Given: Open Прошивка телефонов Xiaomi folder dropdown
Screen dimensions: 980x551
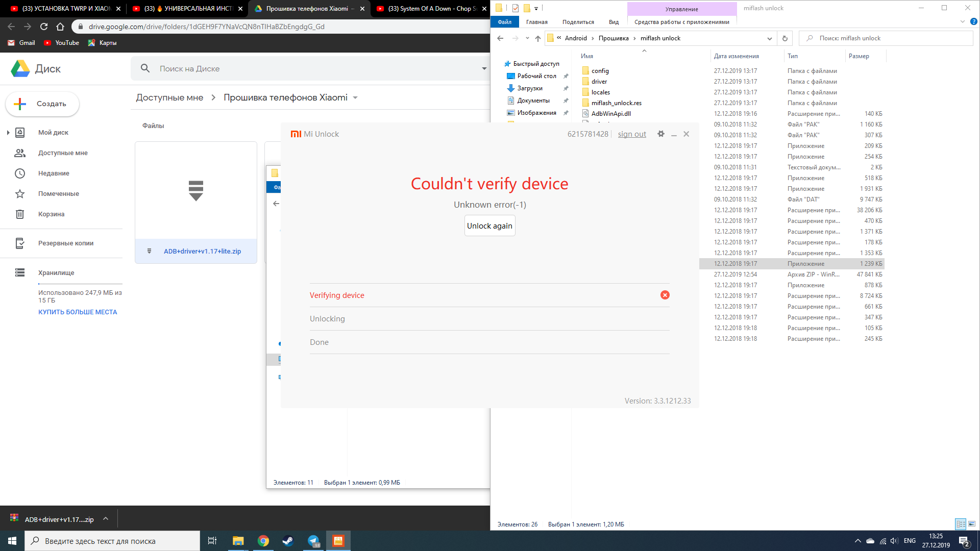Looking at the screenshot, I should coord(355,98).
